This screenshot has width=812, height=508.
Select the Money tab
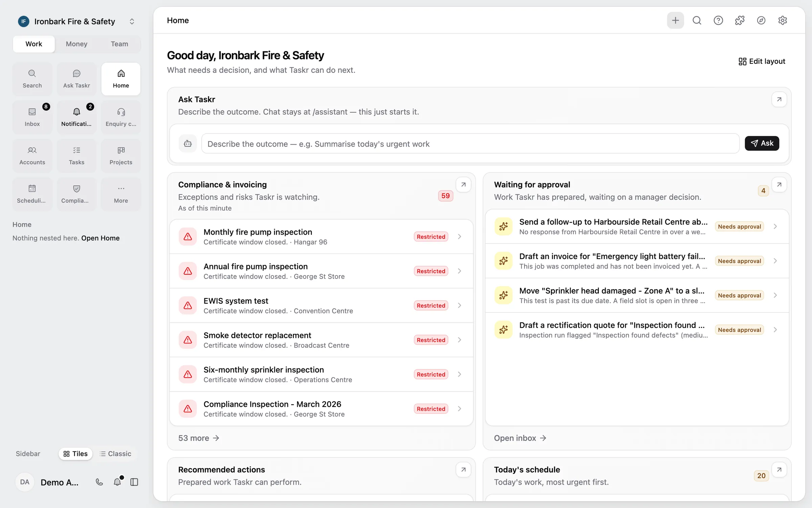point(76,44)
